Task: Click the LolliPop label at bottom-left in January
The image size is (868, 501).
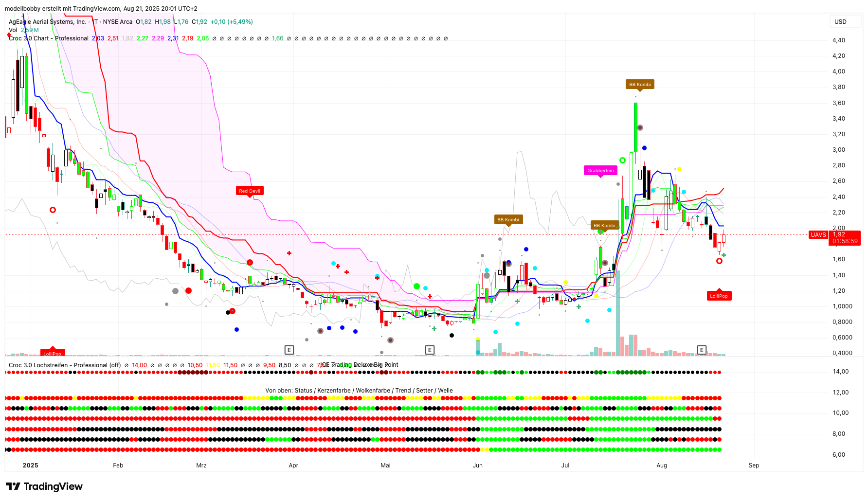Action: pyautogui.click(x=52, y=353)
